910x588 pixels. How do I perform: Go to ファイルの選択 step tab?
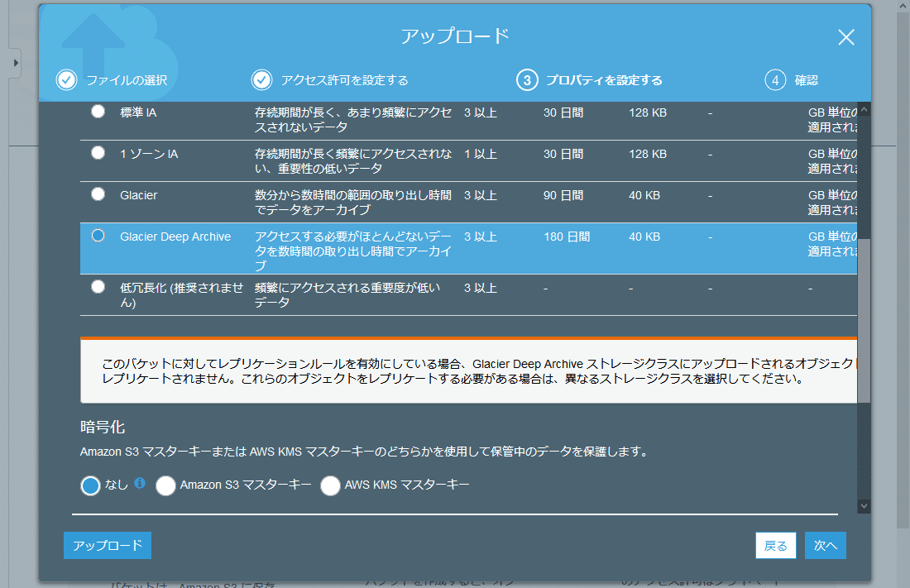coord(127,80)
